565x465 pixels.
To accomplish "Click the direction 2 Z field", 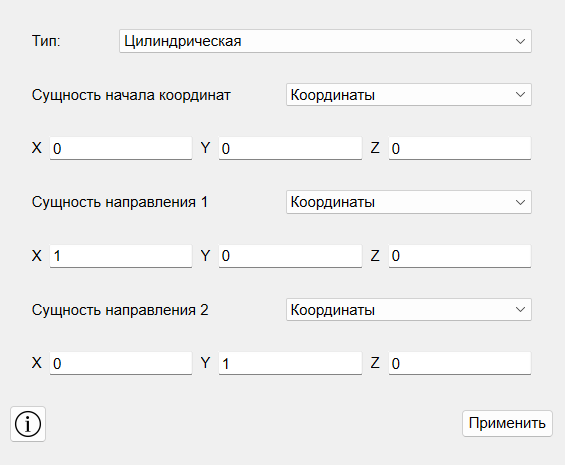I will click(460, 363).
